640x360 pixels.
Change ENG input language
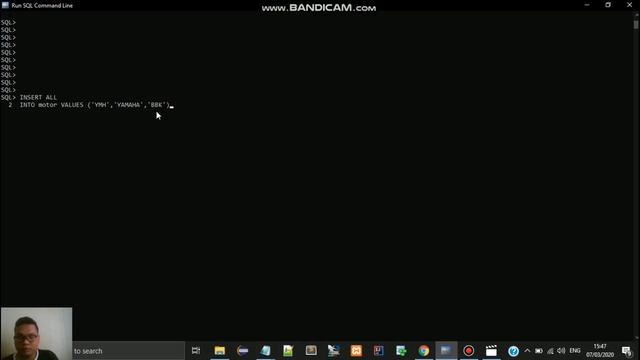(x=575, y=351)
